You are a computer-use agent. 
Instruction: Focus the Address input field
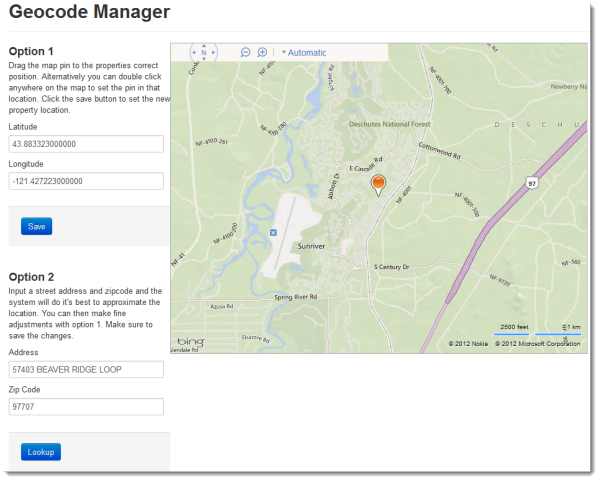[x=86, y=370]
